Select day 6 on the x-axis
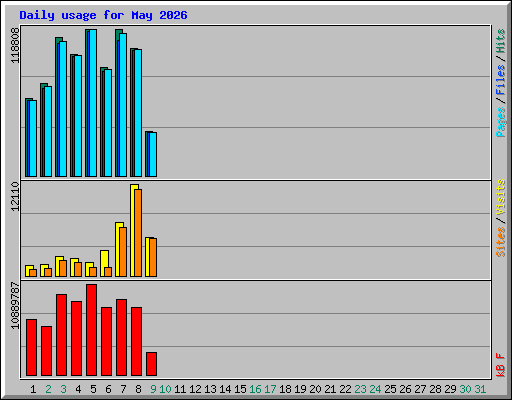512x400 pixels. 108,389
